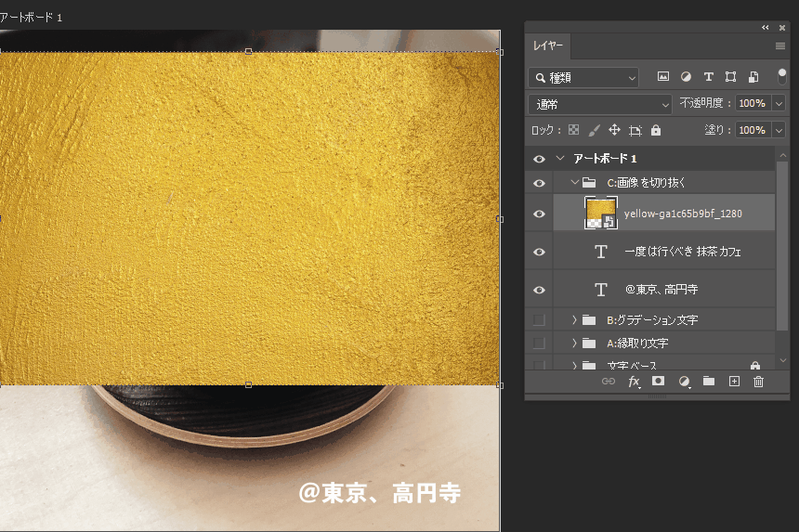The image size is (799, 532).
Task: Click the 塗り 100% value field
Action: (753, 130)
